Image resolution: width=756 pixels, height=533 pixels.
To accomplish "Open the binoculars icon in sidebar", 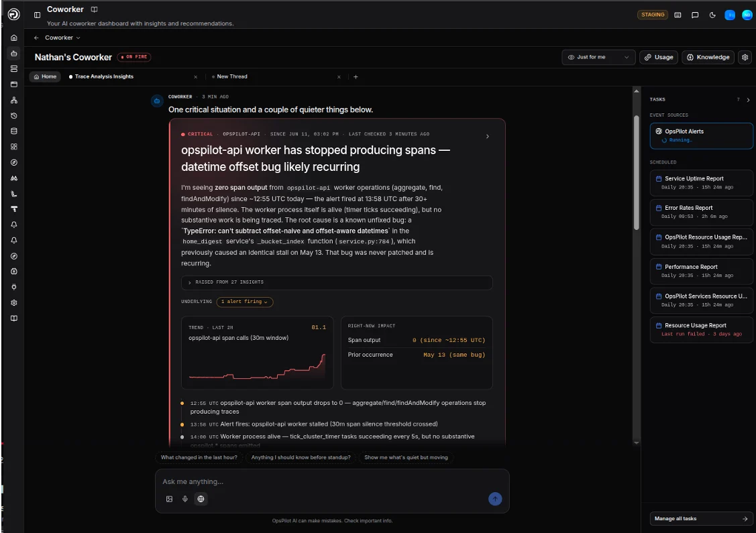I will click(x=14, y=178).
